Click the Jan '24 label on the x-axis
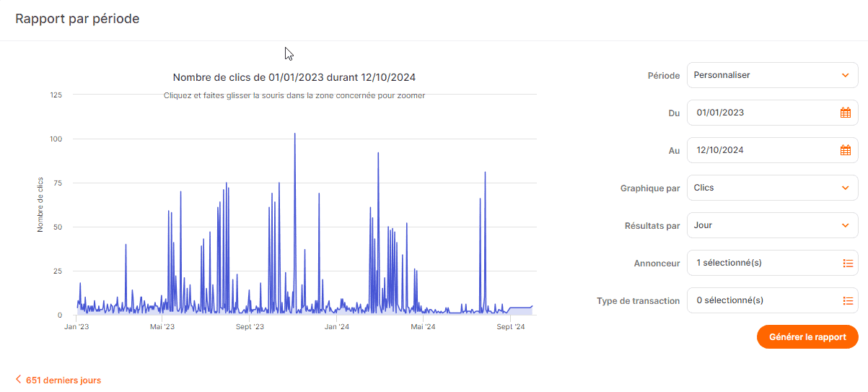This screenshot has width=868, height=392. pos(336,327)
